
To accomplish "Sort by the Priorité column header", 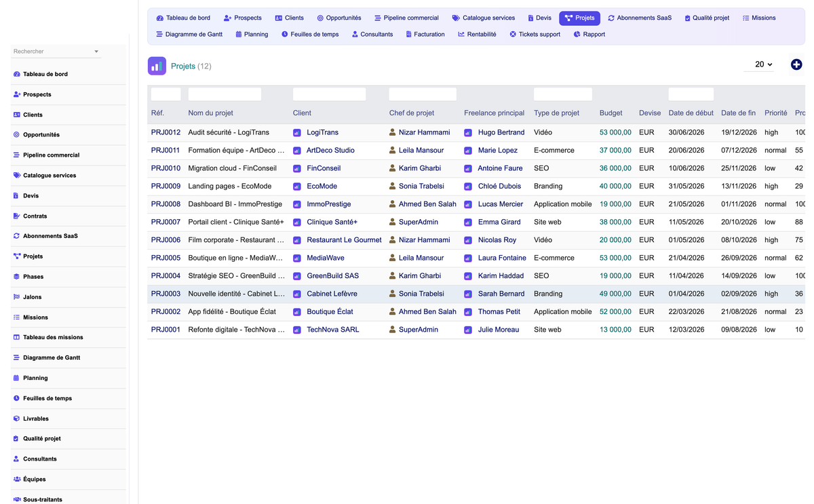I will [776, 113].
